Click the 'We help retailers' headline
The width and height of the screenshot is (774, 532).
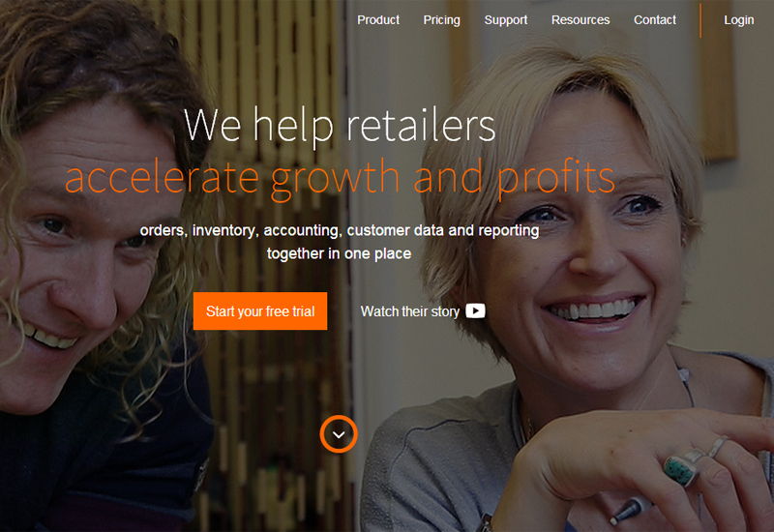[x=340, y=126]
